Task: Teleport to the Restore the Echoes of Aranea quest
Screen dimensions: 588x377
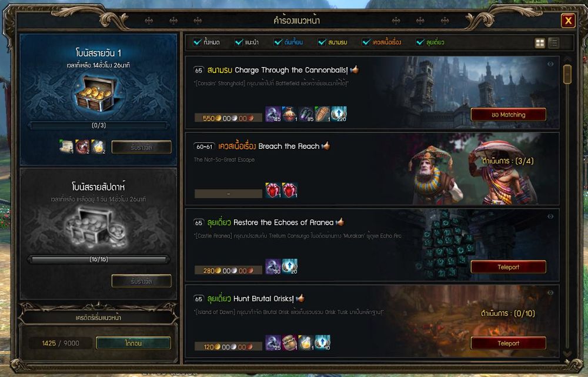Action: [508, 267]
